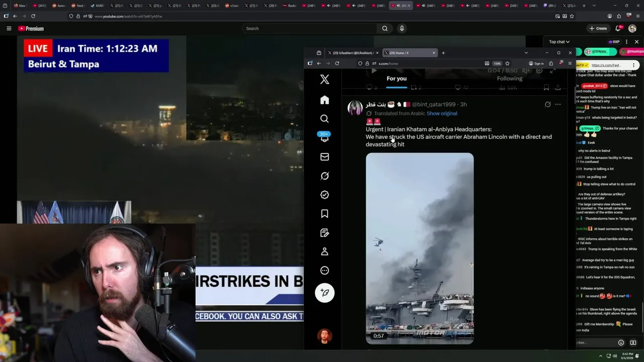Open the verified badge icon in X sidebar

[325, 195]
